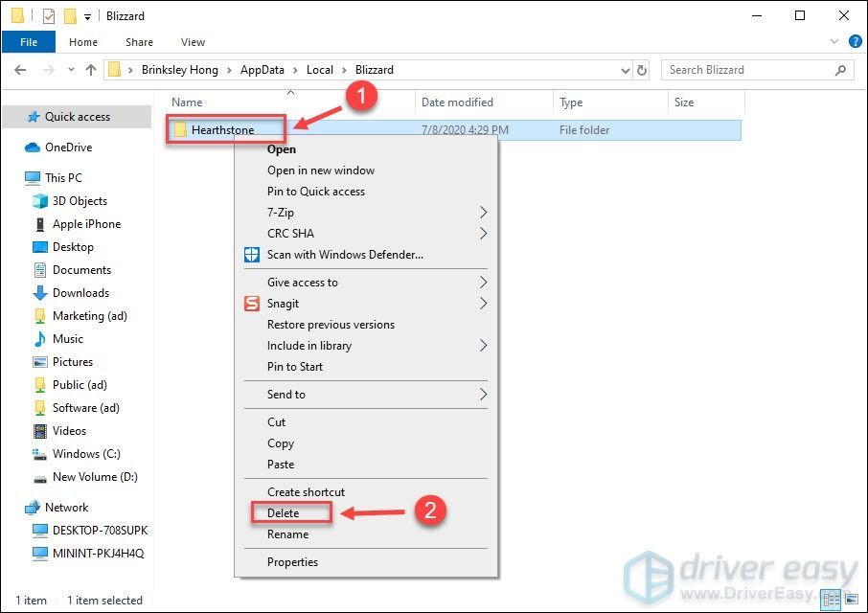
Task: Open Customize Quick Access Toolbar dropdown
Action: click(87, 16)
